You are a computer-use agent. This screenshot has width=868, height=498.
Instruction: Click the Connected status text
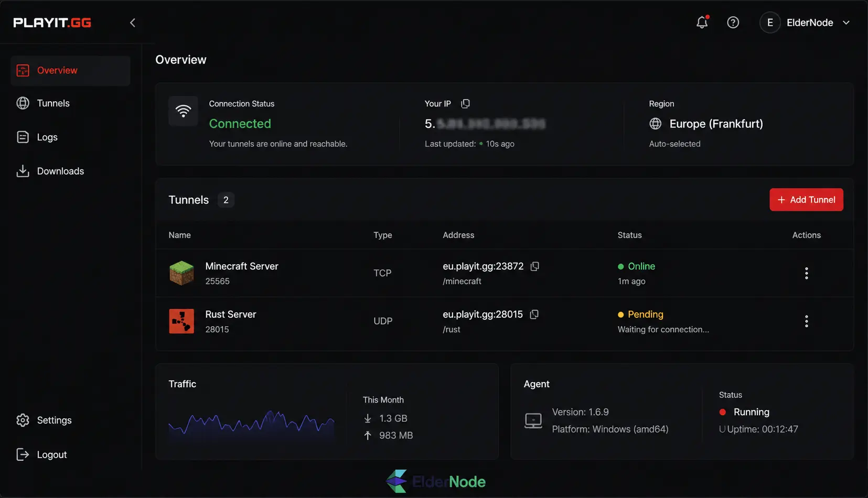pos(240,124)
